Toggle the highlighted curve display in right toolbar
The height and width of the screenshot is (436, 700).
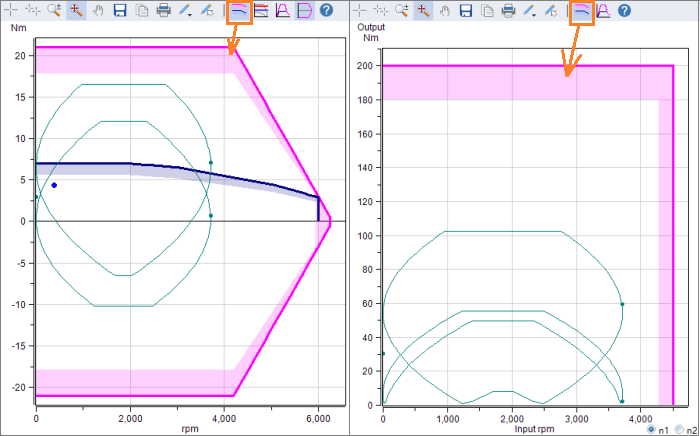581,11
